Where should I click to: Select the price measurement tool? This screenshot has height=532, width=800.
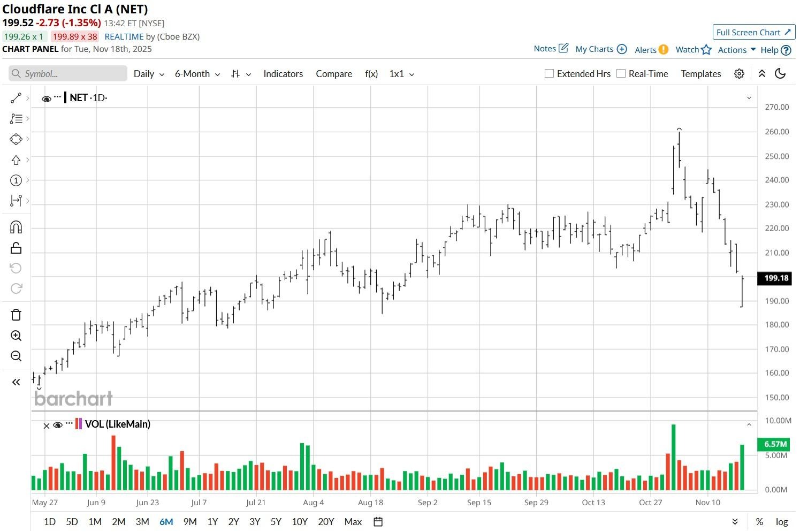pyautogui.click(x=16, y=201)
